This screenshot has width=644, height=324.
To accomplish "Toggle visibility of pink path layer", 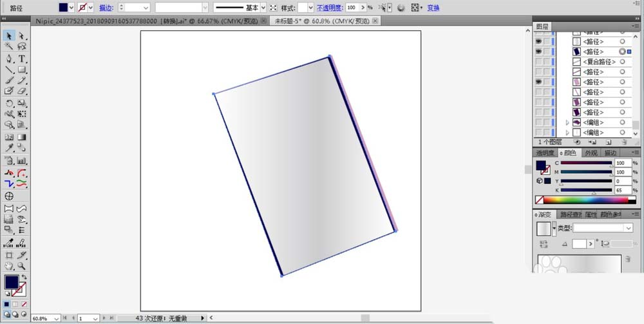I will pyautogui.click(x=538, y=82).
